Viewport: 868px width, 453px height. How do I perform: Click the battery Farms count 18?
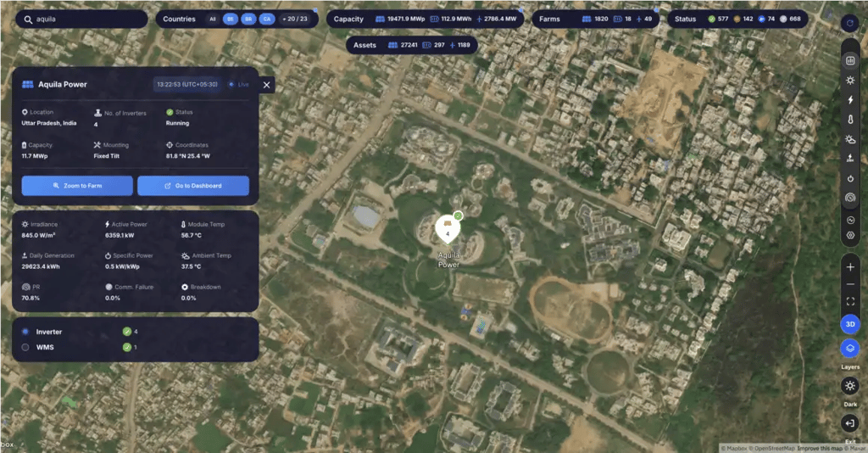tap(622, 19)
